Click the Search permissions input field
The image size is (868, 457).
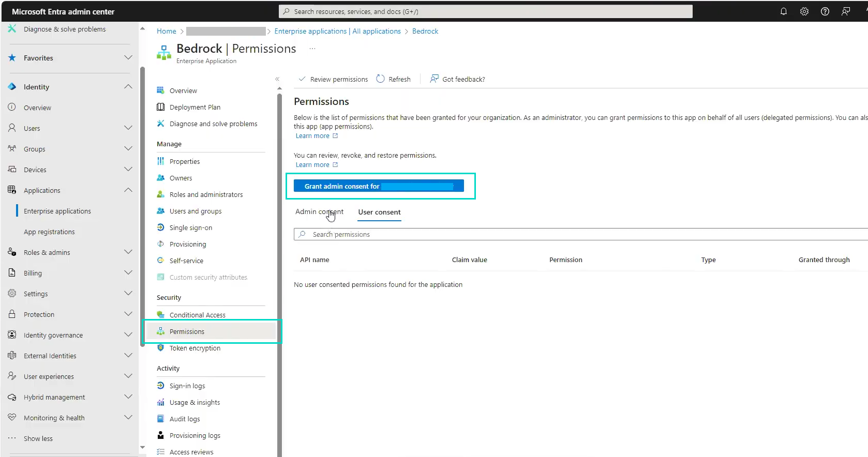tap(580, 234)
